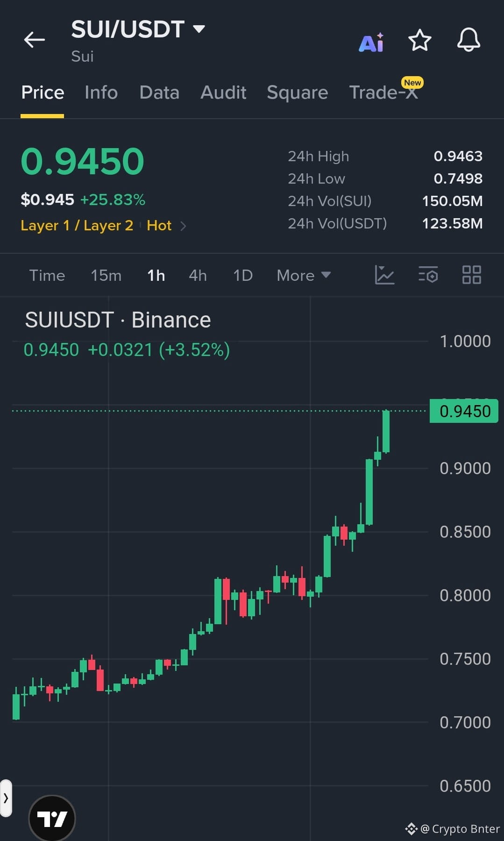Open the Square tab
Image resolution: width=504 pixels, height=841 pixels.
click(297, 92)
